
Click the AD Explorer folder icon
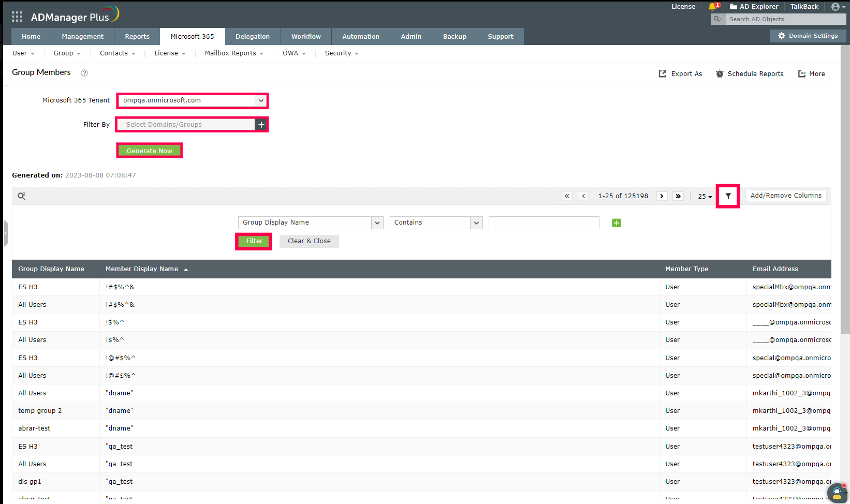734,7
